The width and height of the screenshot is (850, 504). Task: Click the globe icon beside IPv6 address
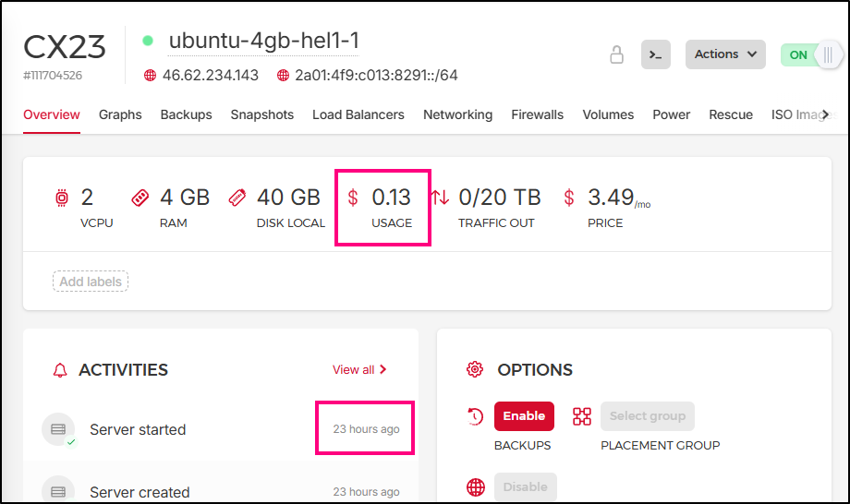pyautogui.click(x=283, y=76)
